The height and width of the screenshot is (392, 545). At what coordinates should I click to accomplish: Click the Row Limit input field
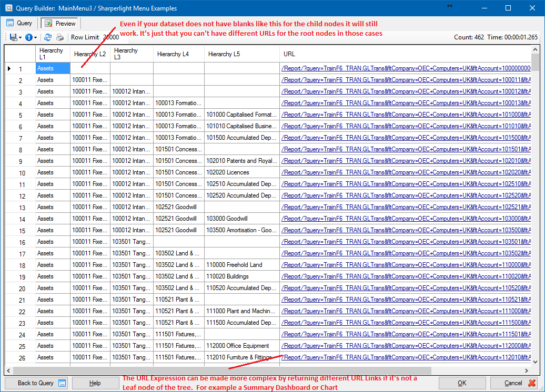point(111,37)
